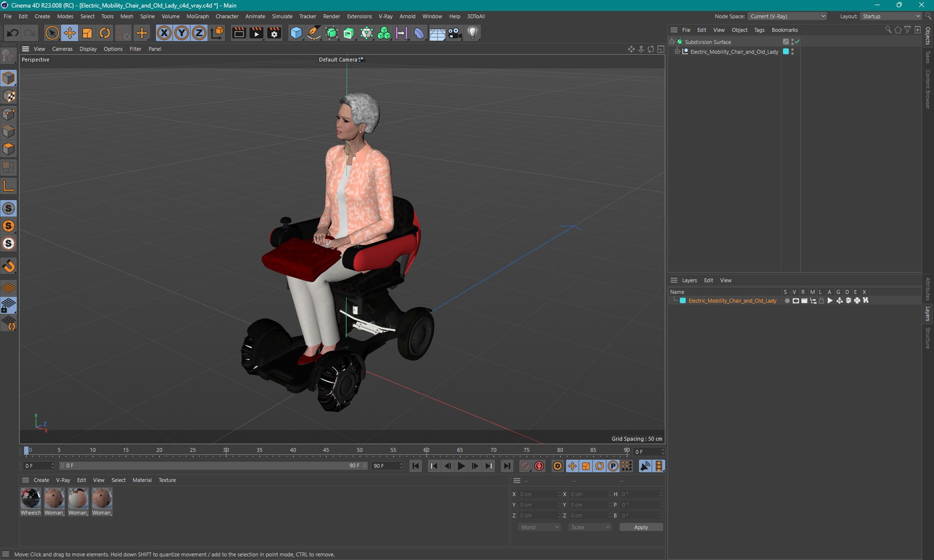Switch to Texture mode in left sidebar
This screenshot has height=560, width=934.
tap(9, 96)
